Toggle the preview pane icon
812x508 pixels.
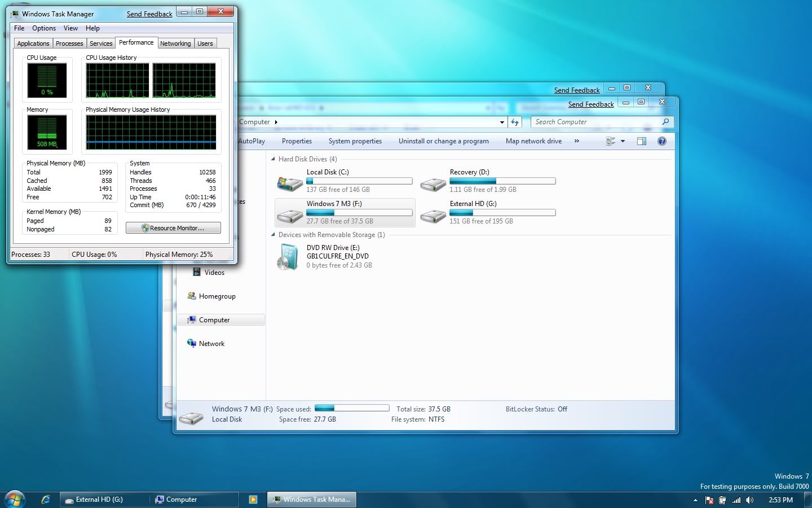(642, 141)
